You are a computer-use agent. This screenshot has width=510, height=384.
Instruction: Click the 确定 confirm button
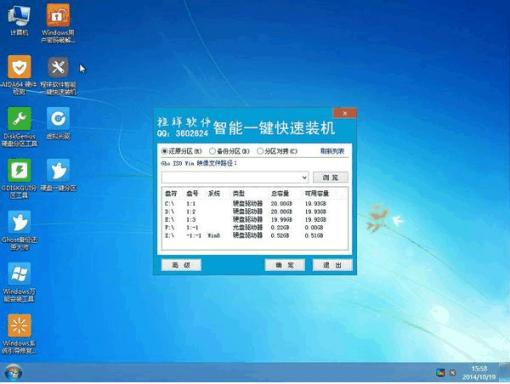285,265
